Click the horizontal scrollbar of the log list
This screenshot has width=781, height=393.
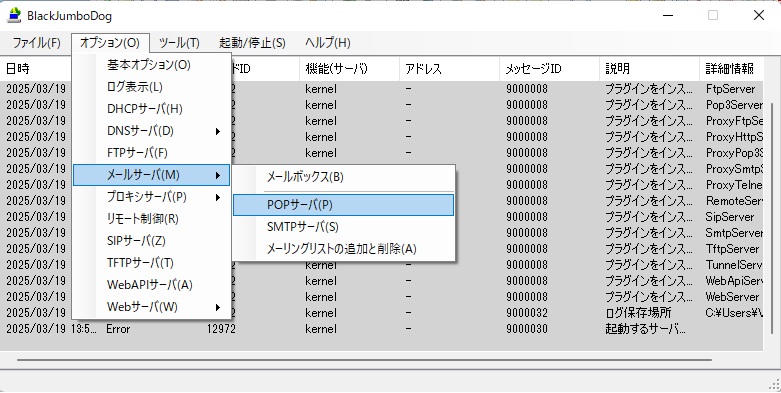coord(364,359)
